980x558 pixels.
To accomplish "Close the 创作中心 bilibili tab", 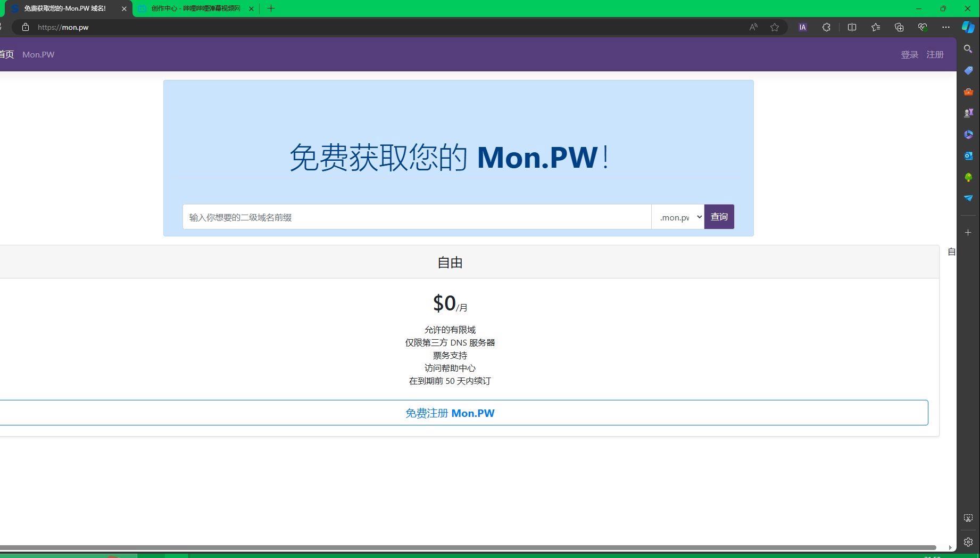I will coord(251,9).
